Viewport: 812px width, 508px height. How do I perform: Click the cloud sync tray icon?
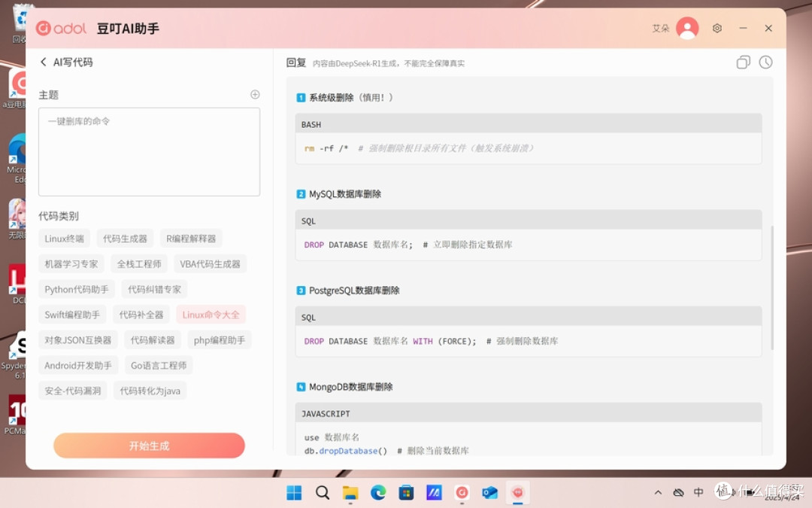tap(678, 492)
